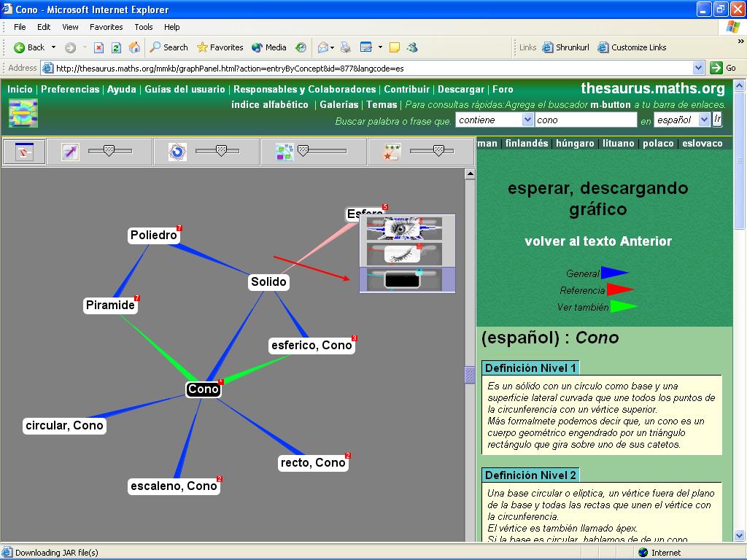Click the stars rating icon
The image size is (747, 560).
(392, 152)
